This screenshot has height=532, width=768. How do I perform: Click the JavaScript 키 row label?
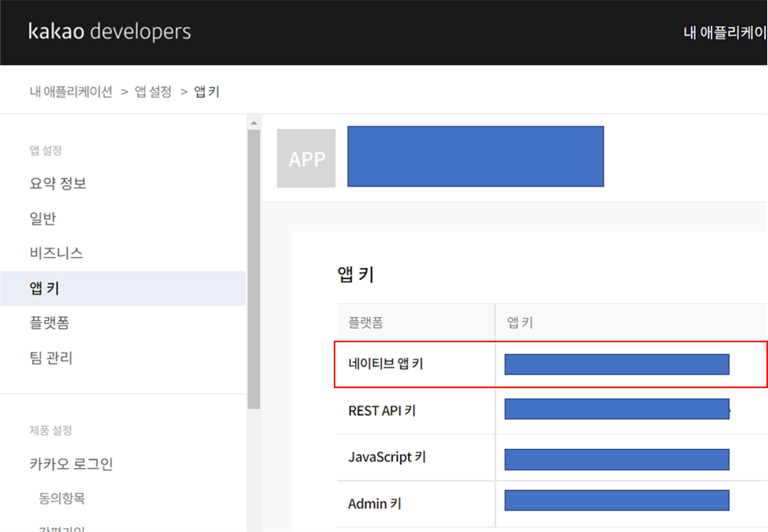(387, 457)
